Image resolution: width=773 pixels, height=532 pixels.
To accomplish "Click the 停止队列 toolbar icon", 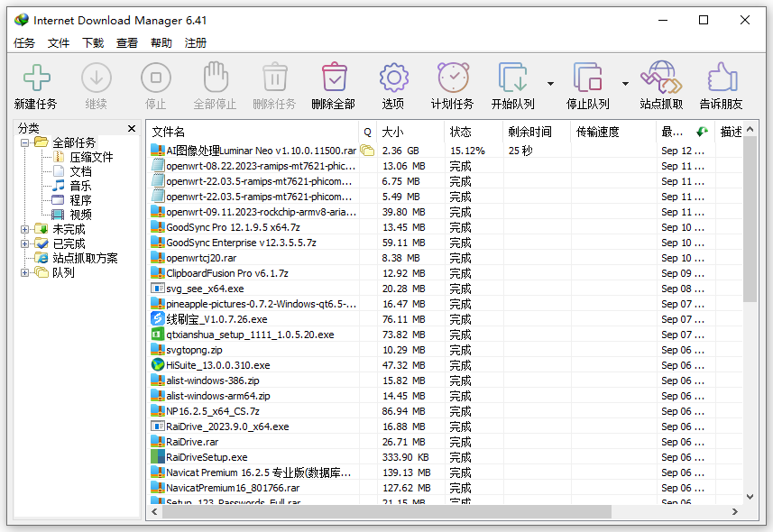I will click(x=587, y=78).
